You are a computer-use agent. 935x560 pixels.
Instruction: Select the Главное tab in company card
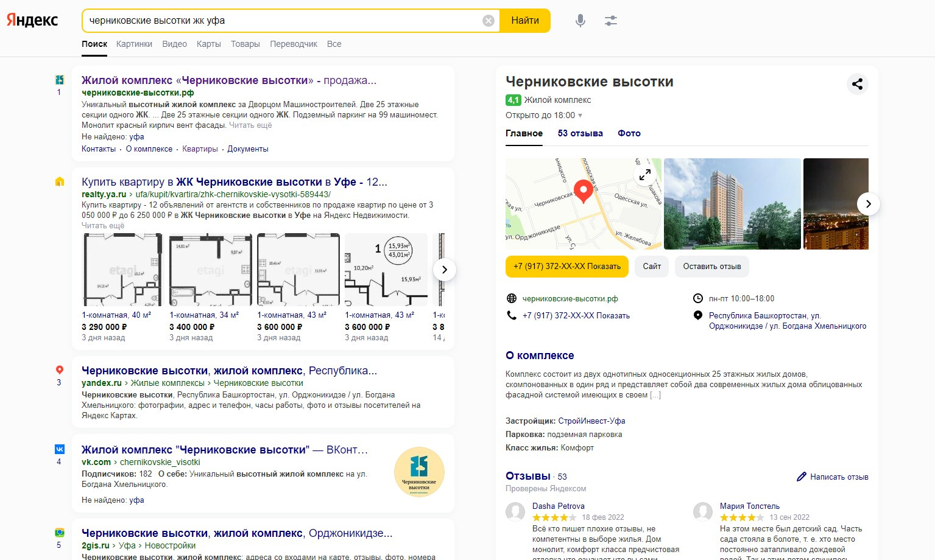click(x=524, y=133)
